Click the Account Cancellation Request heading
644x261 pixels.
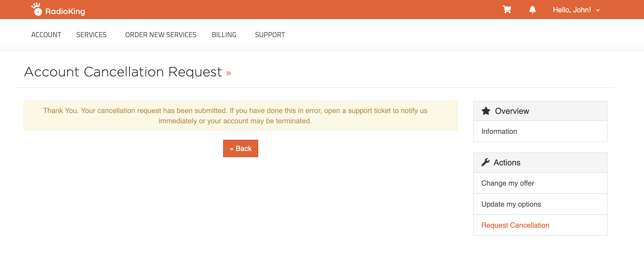[x=123, y=72]
